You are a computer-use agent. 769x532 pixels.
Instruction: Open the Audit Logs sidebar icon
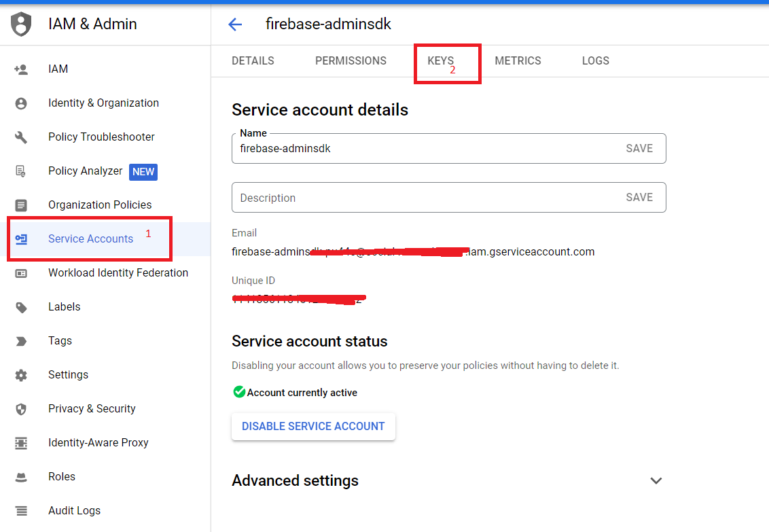(x=22, y=510)
